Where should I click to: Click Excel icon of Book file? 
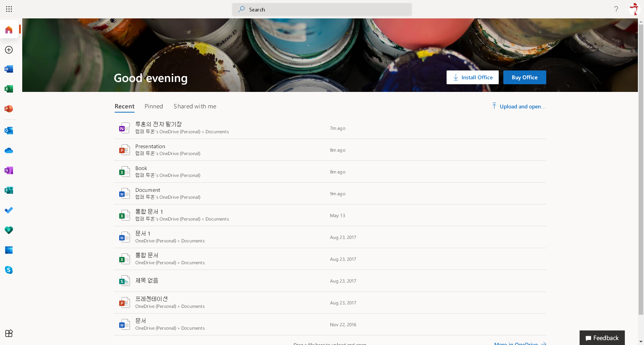tap(124, 172)
